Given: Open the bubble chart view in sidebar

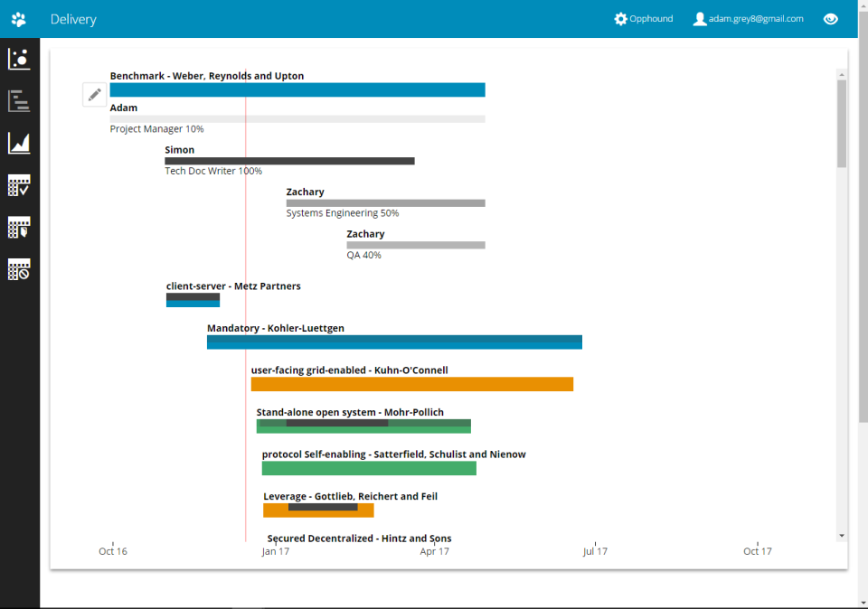Looking at the screenshot, I should (x=19, y=59).
